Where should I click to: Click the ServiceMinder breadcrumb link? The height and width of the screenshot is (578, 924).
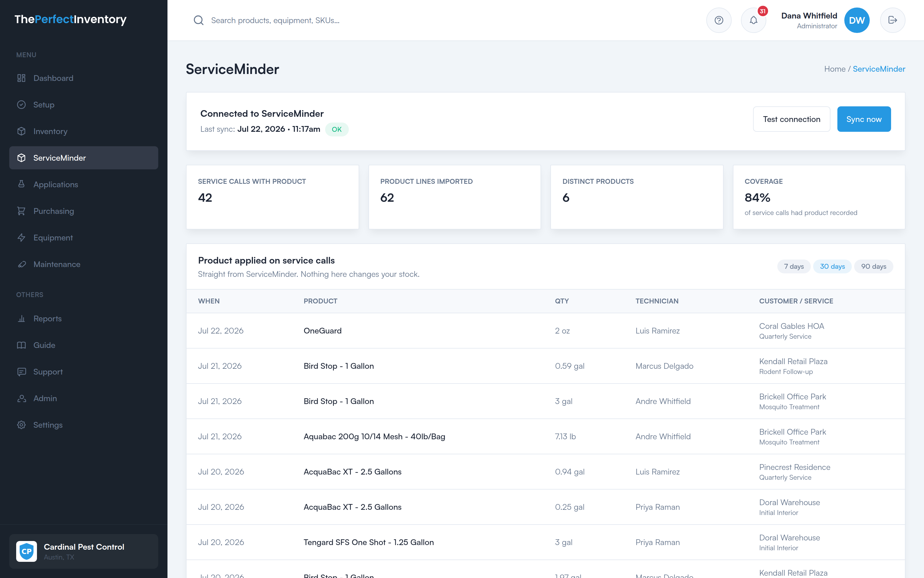(x=879, y=69)
